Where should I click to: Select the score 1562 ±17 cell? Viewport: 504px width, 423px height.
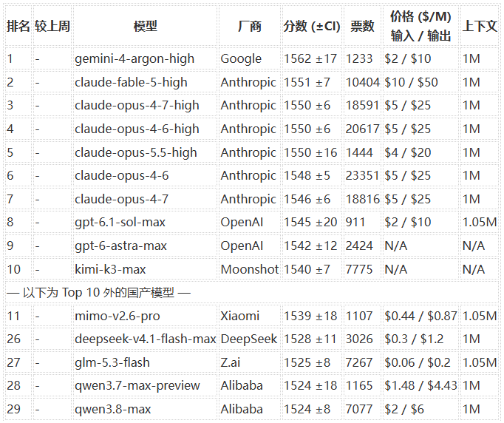tap(310, 59)
